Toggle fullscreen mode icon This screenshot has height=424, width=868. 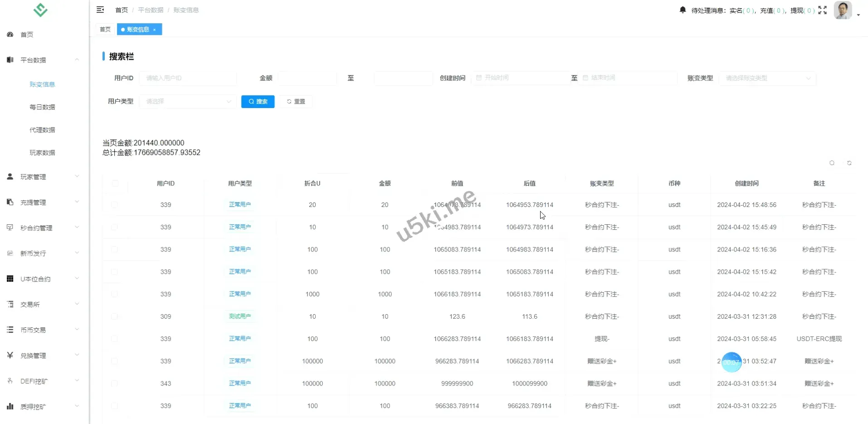point(822,10)
